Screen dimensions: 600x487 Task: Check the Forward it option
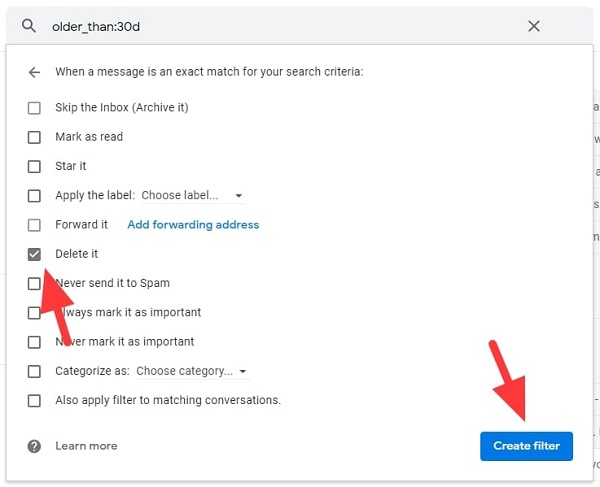tap(35, 225)
